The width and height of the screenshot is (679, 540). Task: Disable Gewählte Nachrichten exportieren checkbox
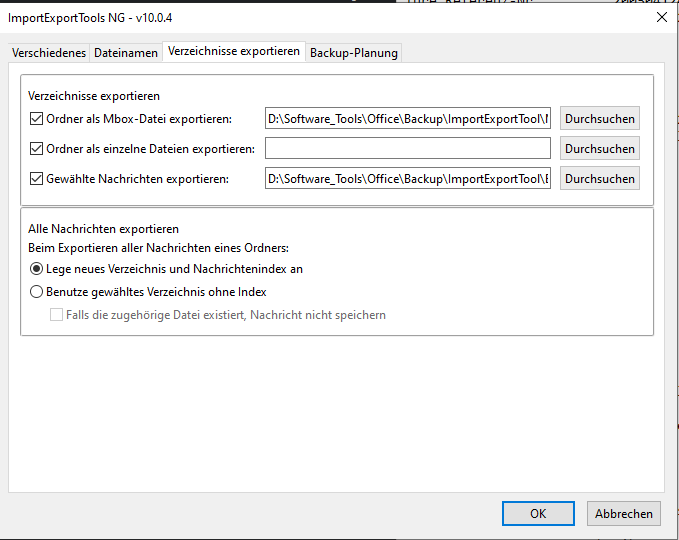click(x=37, y=179)
